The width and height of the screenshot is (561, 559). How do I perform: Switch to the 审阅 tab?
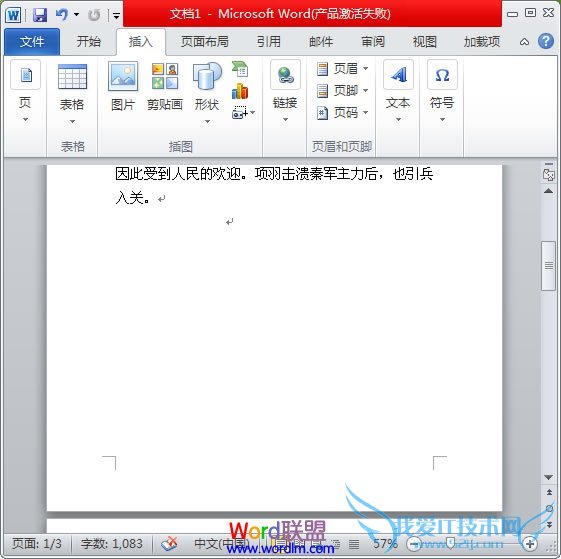pyautogui.click(x=373, y=42)
